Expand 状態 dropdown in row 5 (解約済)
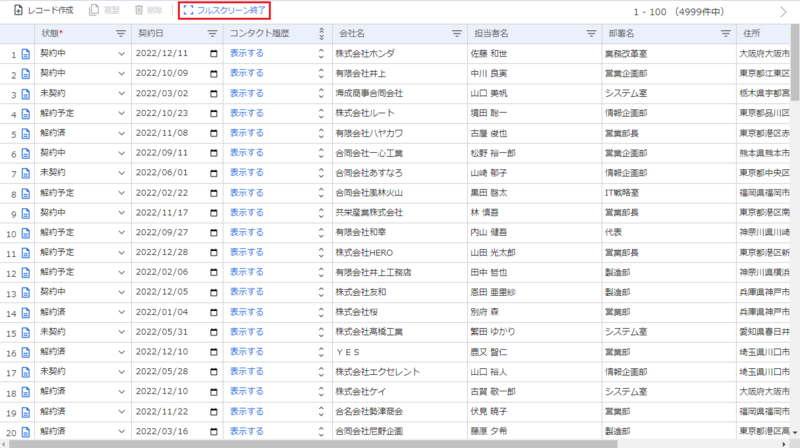The image size is (800, 448). pyautogui.click(x=122, y=133)
